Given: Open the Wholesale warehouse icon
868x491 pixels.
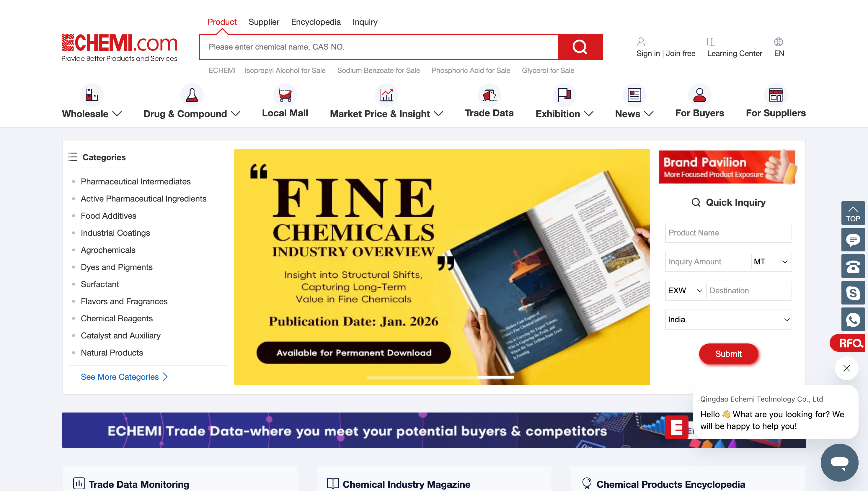Looking at the screenshot, I should coord(92,95).
